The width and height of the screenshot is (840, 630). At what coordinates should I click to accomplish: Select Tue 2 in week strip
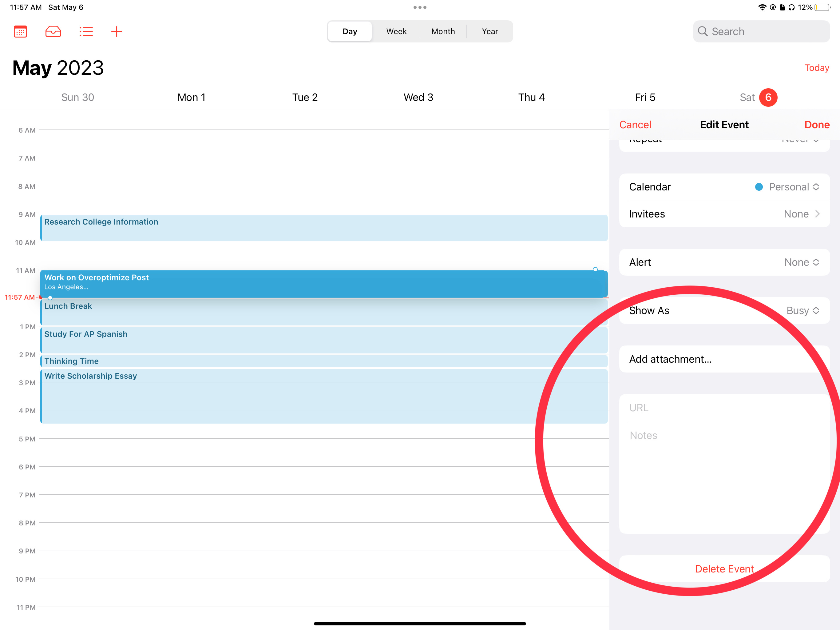coord(305,97)
